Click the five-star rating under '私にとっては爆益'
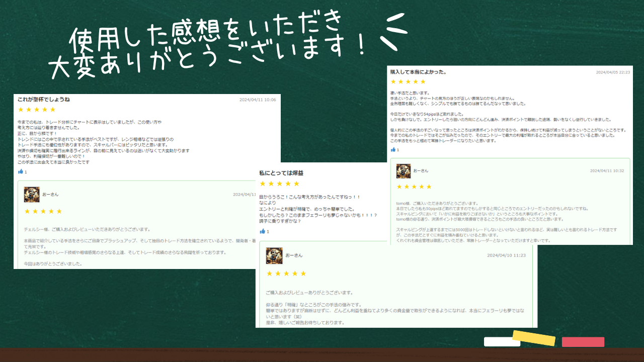The width and height of the screenshot is (644, 362). click(x=279, y=184)
